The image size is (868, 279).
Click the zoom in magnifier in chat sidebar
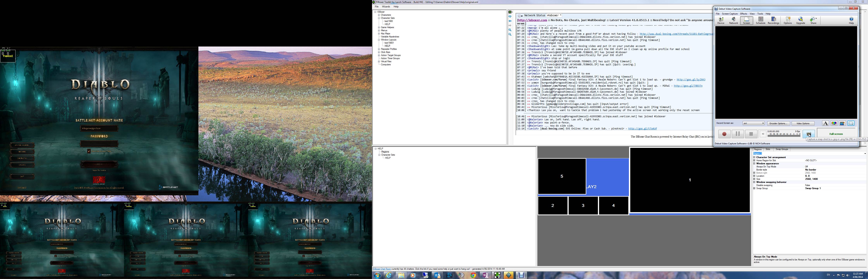coord(510,30)
